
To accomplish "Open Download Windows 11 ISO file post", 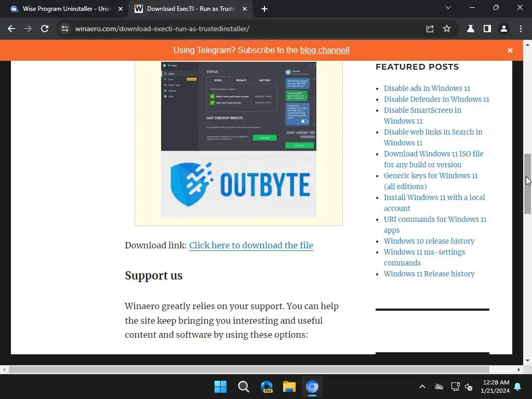I will (434, 159).
